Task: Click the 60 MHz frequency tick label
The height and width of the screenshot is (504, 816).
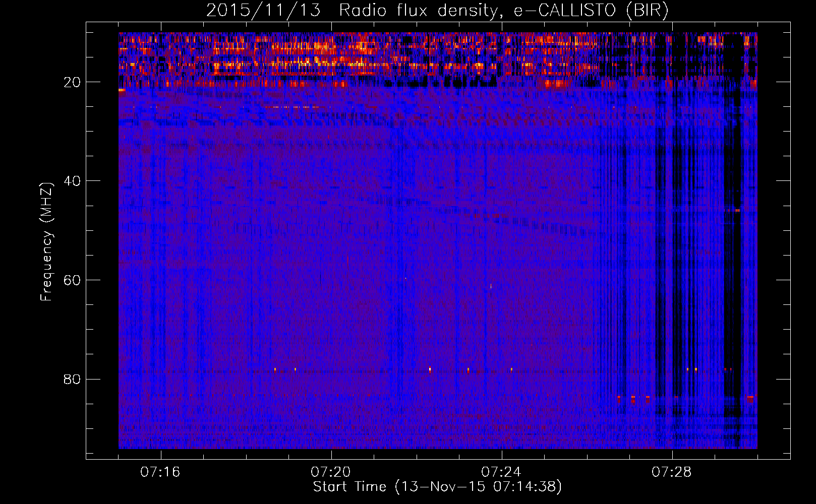Action: (73, 280)
